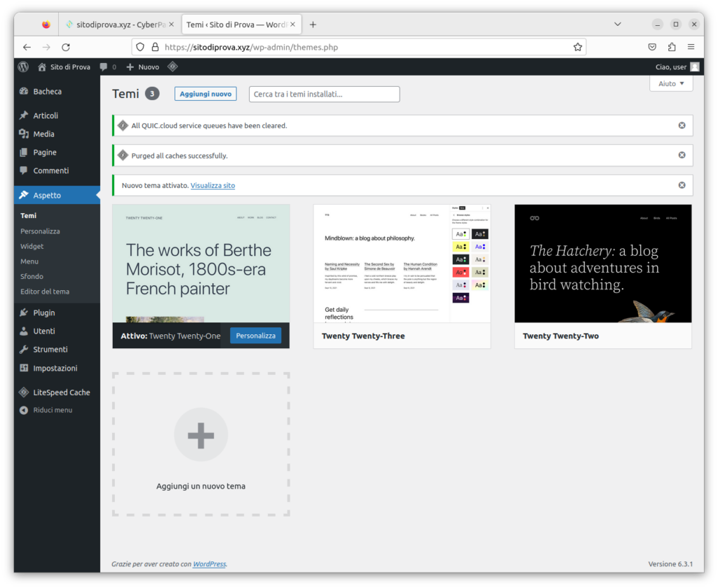
Task: Bookmark page with star icon
Action: (578, 47)
